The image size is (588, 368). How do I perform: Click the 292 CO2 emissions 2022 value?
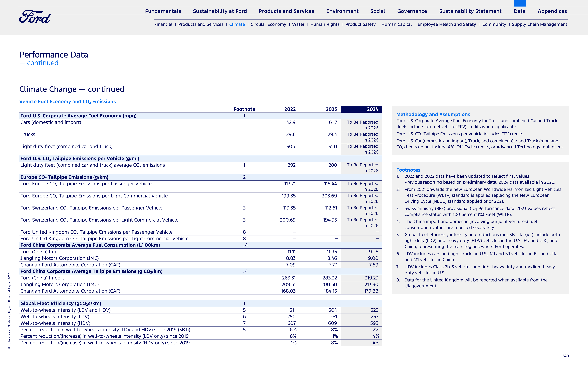click(291, 165)
